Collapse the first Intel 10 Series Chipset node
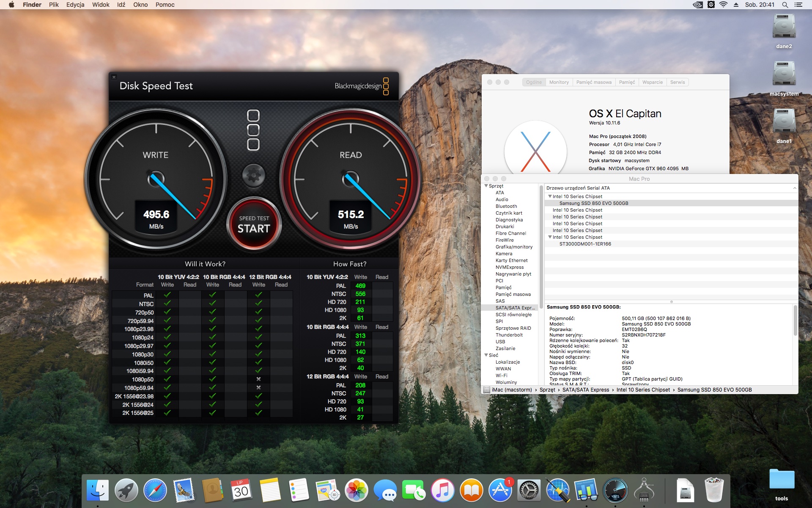The height and width of the screenshot is (508, 812). pyautogui.click(x=550, y=196)
